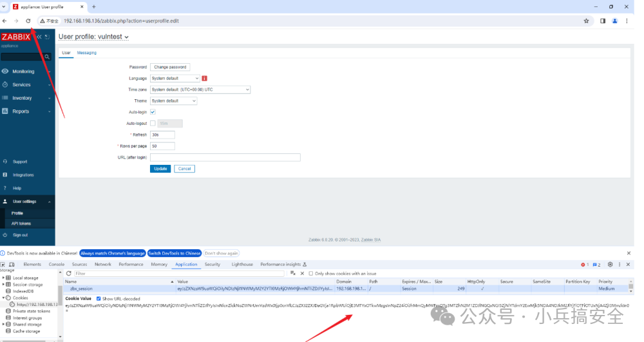The height and width of the screenshot is (342, 644).
Task: Open a new browser tab
Action: [93, 7]
